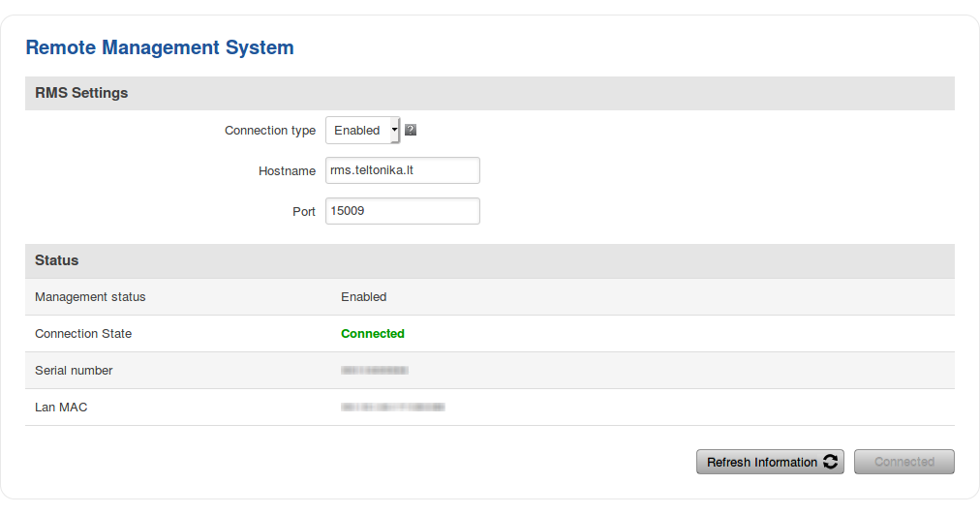Click the Enabled value for Management status
This screenshot has height=514, width=980.
point(363,297)
